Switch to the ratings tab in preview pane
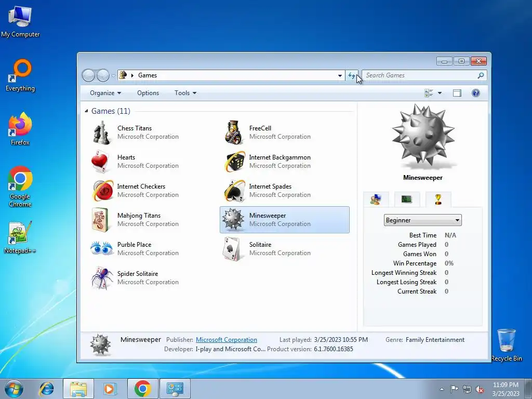The height and width of the screenshot is (399, 532). pos(376,199)
